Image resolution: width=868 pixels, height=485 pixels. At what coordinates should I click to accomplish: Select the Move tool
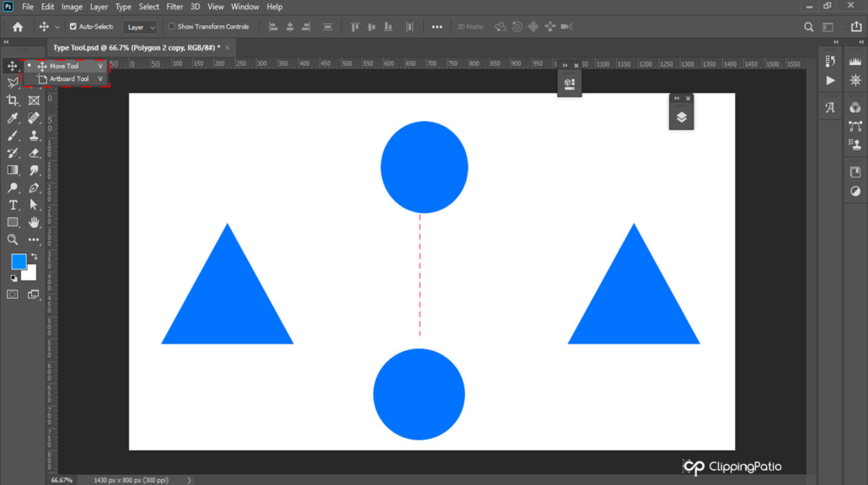coord(12,65)
